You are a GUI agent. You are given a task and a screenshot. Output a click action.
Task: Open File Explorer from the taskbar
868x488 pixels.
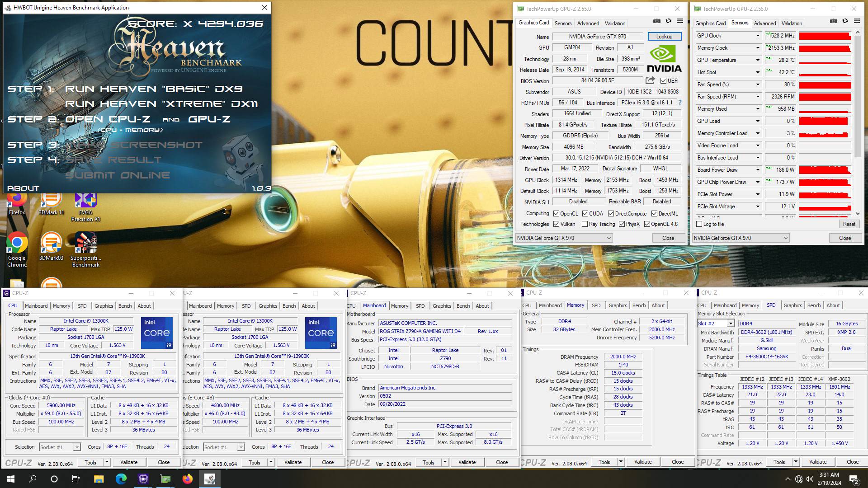point(99,479)
